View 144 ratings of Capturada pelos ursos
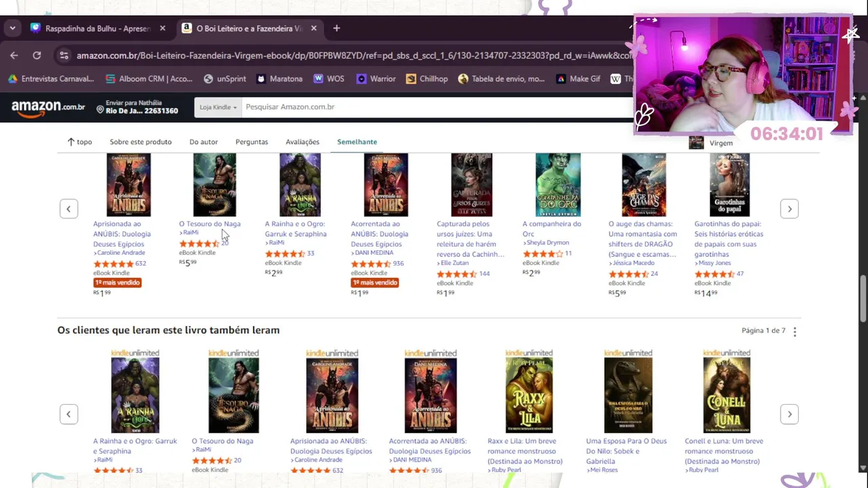The height and width of the screenshot is (488, 868). [484, 274]
